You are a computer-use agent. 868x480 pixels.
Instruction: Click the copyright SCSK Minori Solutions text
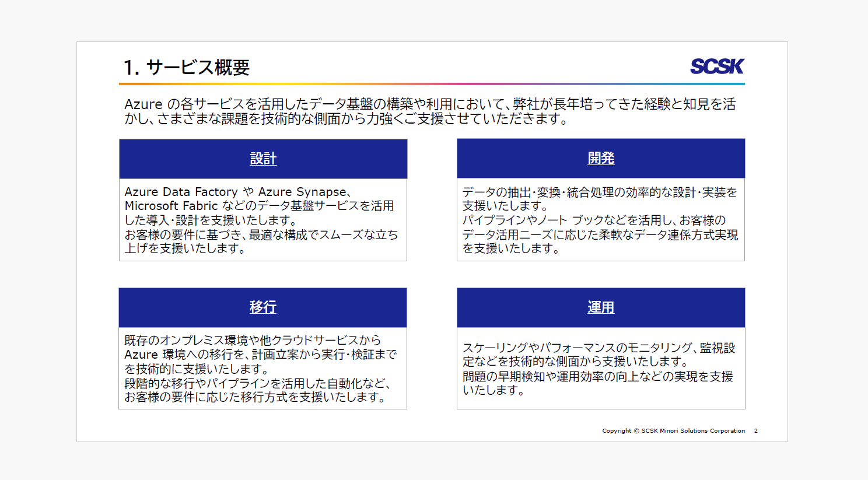[x=674, y=431]
